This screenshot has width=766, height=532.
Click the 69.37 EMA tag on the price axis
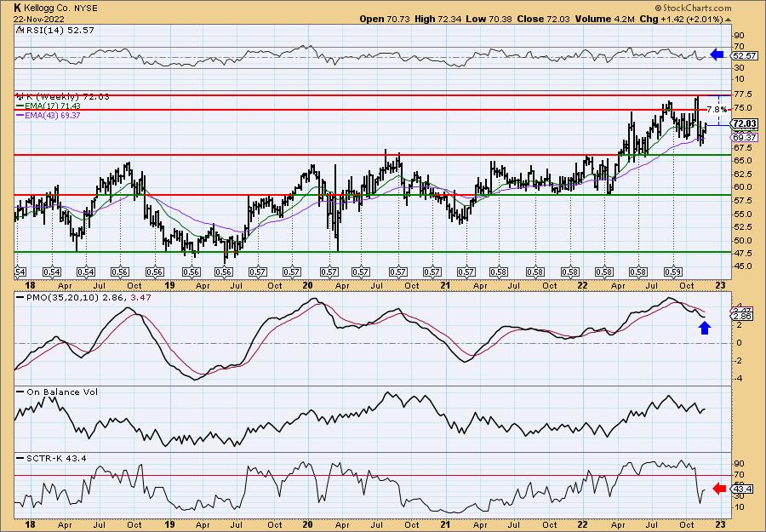point(745,138)
